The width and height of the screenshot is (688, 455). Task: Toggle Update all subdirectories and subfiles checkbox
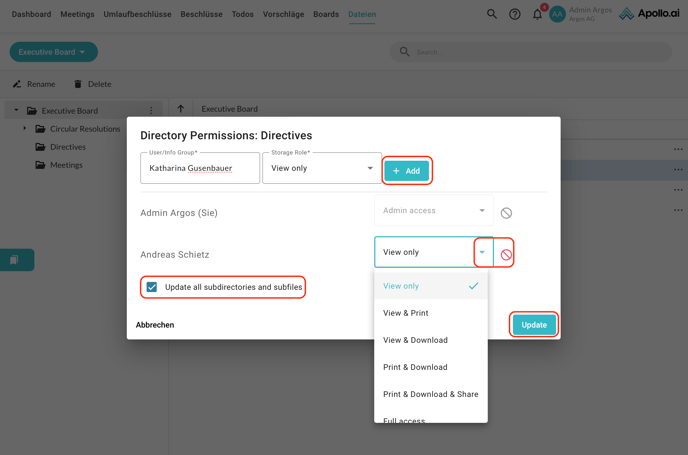[x=152, y=287]
